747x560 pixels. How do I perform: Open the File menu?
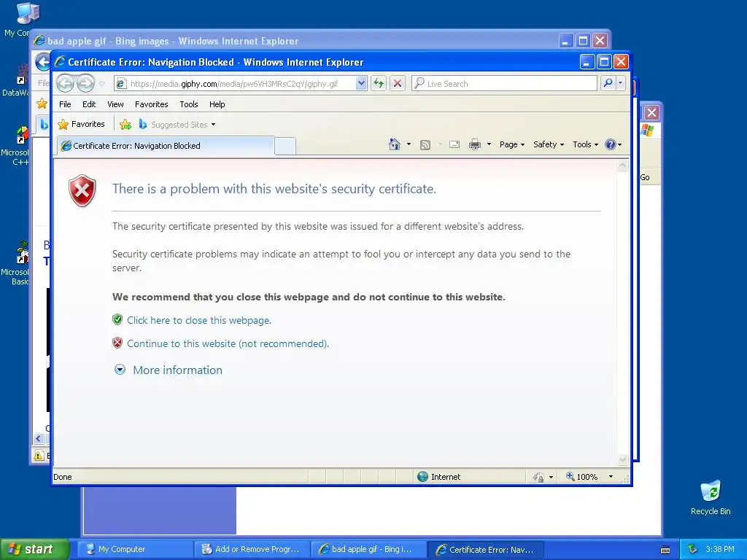coord(65,104)
